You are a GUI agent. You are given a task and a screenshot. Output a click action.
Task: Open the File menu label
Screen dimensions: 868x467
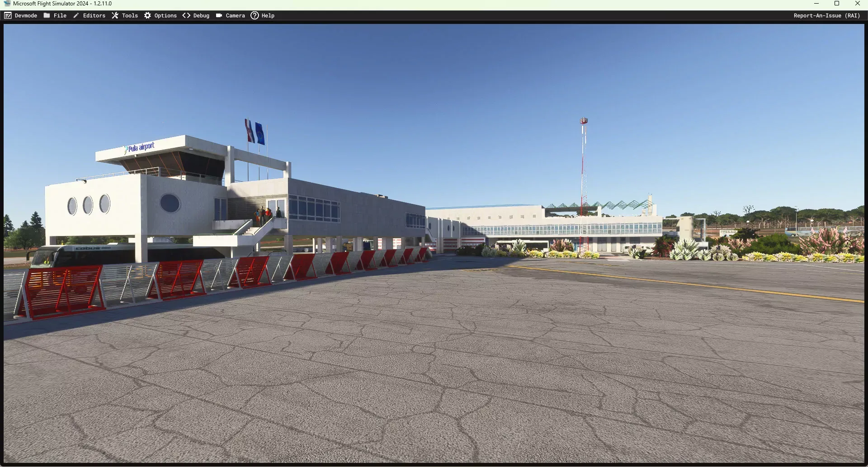point(60,15)
